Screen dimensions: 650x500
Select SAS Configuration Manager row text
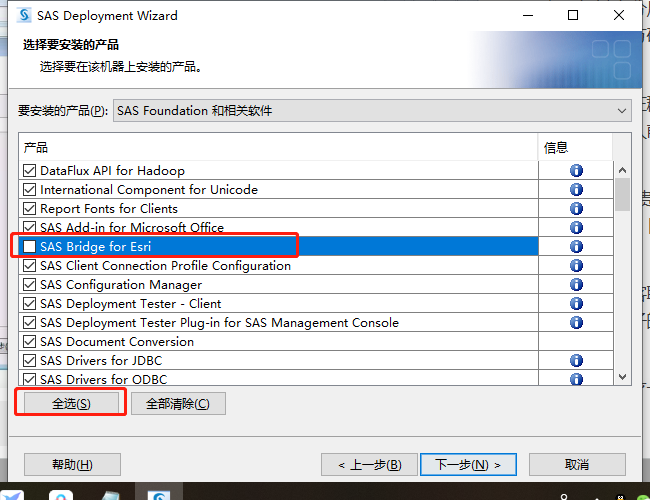(121, 284)
